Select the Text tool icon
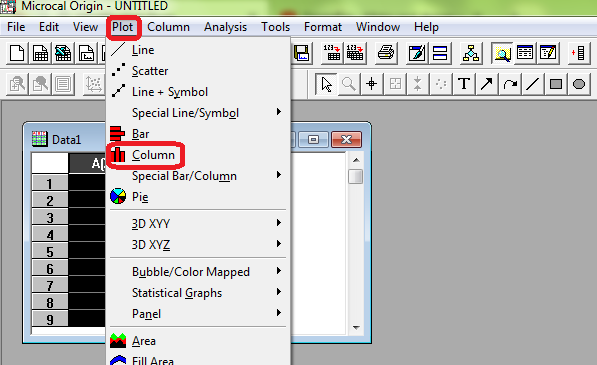The image size is (597, 365). [464, 84]
